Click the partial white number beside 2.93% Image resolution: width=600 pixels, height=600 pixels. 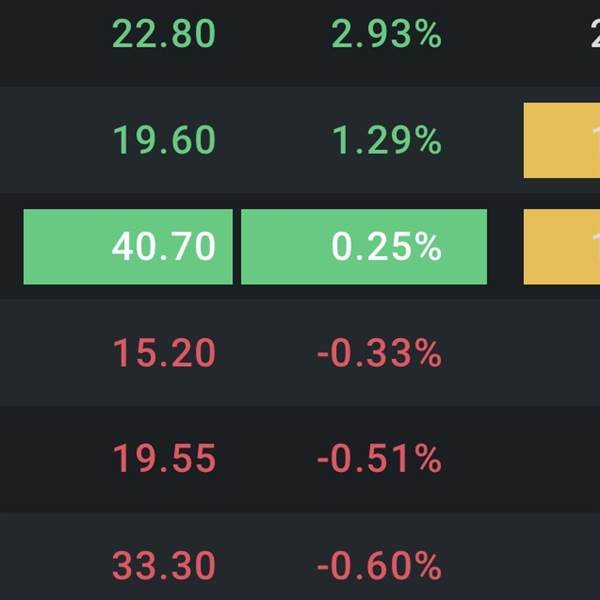[593, 35]
